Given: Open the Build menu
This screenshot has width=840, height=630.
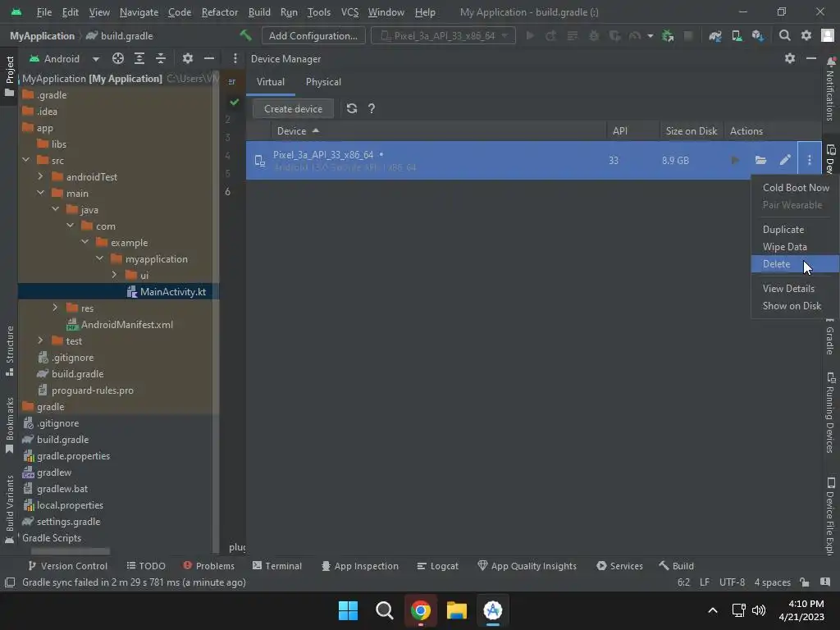Looking at the screenshot, I should point(259,11).
